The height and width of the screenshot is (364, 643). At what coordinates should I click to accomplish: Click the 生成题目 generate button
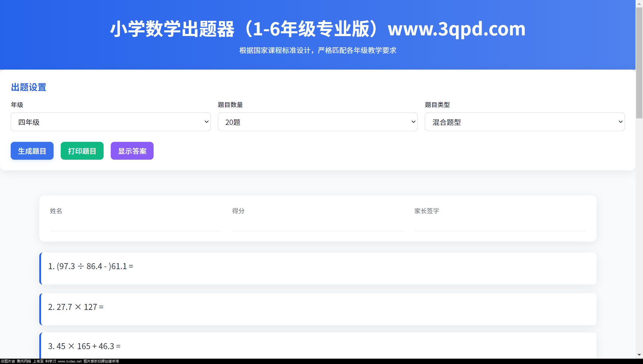[32, 151]
